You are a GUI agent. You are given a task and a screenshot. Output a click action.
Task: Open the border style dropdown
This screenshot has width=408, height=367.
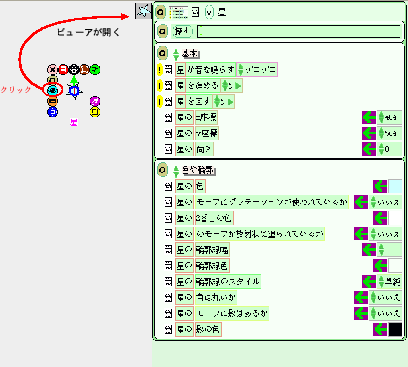coord(389,282)
